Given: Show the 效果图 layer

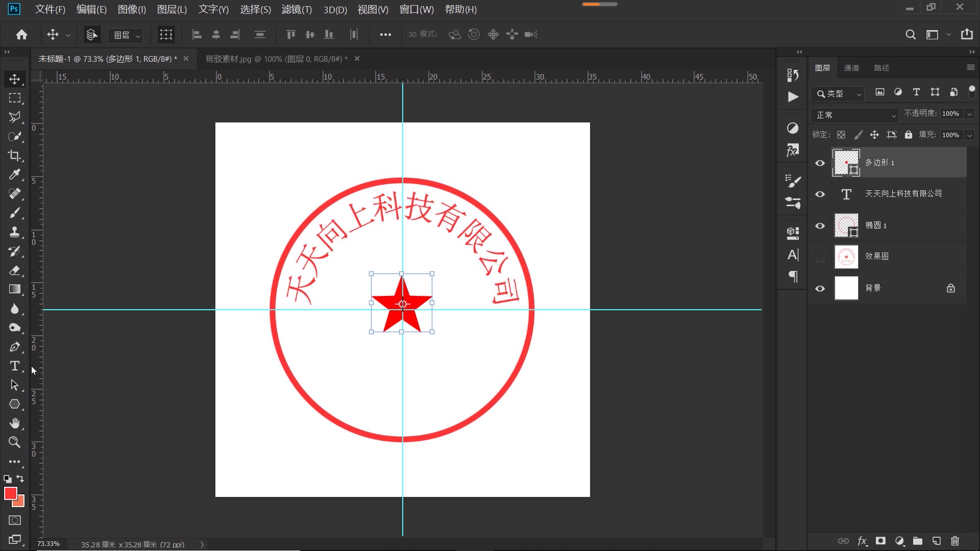Looking at the screenshot, I should [x=820, y=257].
